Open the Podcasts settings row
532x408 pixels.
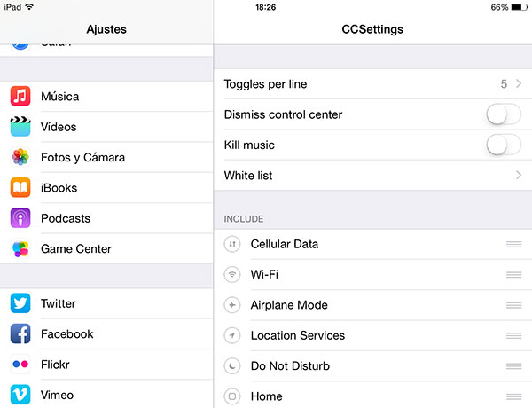click(106, 218)
